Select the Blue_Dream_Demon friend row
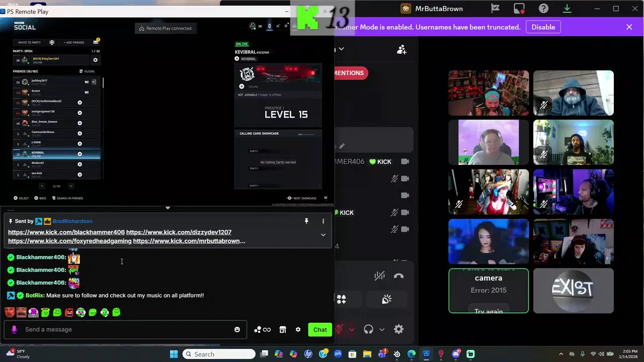The image size is (644, 362). (x=56, y=123)
